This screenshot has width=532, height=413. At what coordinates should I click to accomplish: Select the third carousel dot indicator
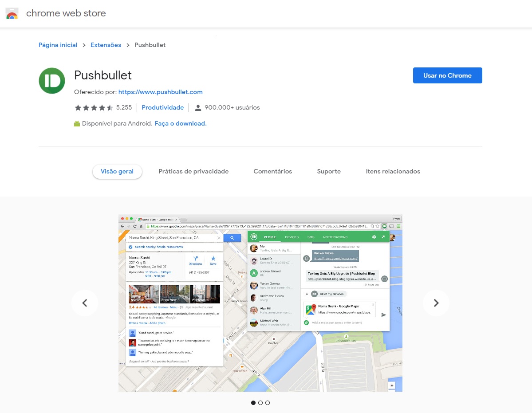(x=268, y=403)
